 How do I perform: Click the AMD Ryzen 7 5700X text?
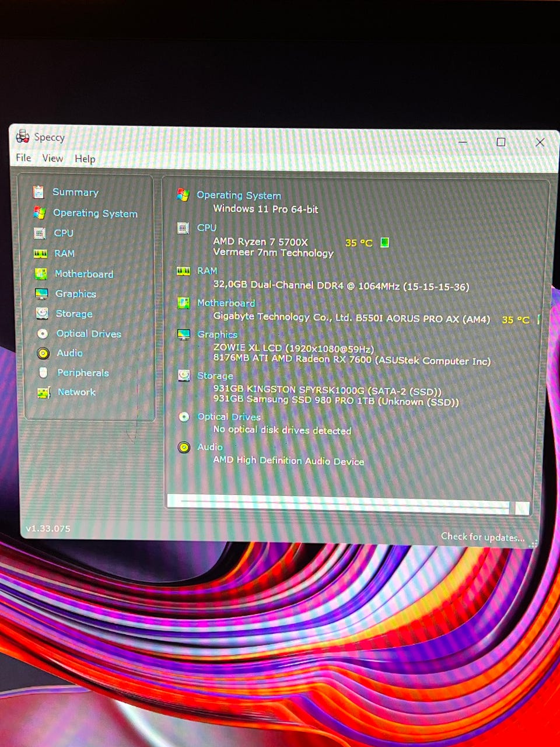click(260, 241)
